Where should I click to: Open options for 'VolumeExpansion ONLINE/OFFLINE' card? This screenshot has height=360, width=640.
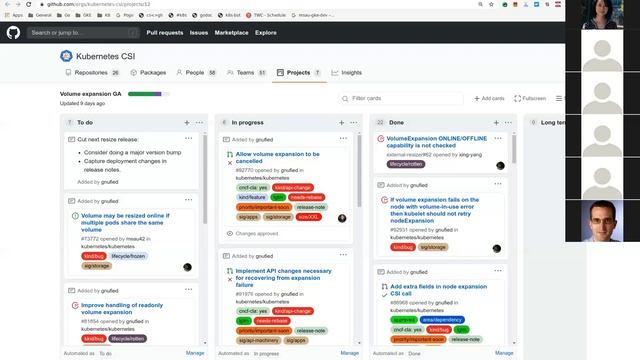click(498, 138)
